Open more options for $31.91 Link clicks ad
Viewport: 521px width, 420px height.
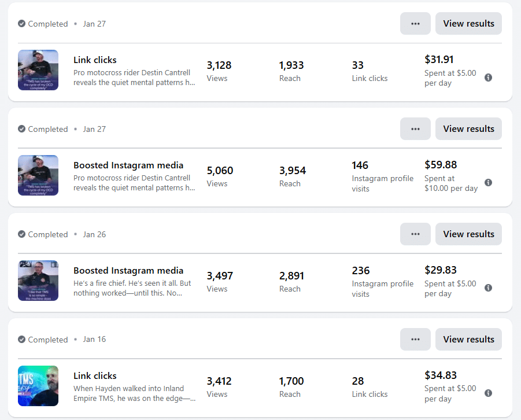coord(415,24)
